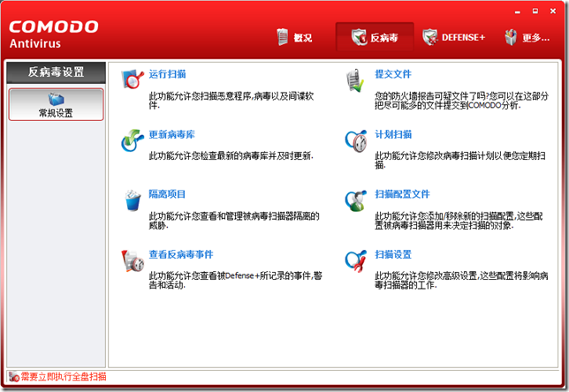The width and height of the screenshot is (569, 392).
Task: Click the clock icon for 计划扫描
Action: [x=356, y=140]
